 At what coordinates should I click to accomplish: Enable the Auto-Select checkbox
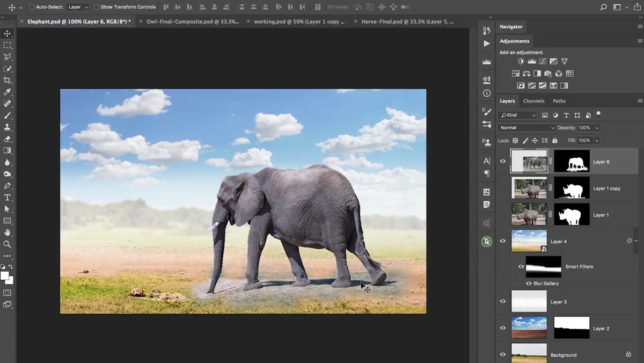tap(32, 7)
